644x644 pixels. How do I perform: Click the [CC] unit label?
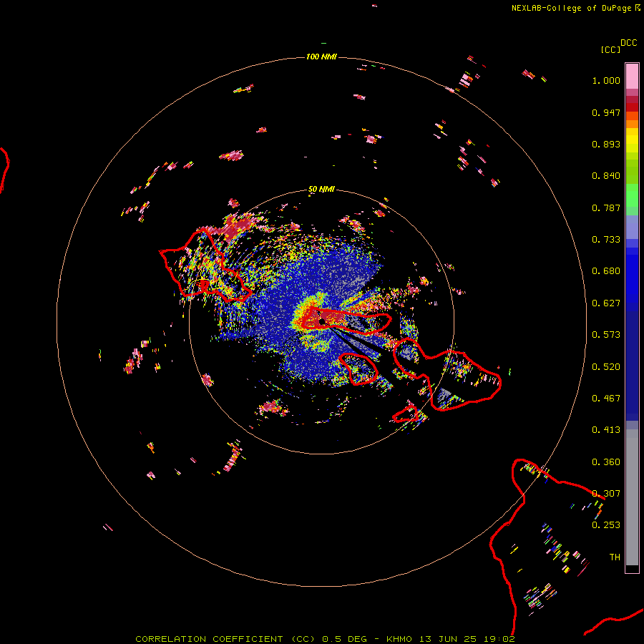point(610,49)
